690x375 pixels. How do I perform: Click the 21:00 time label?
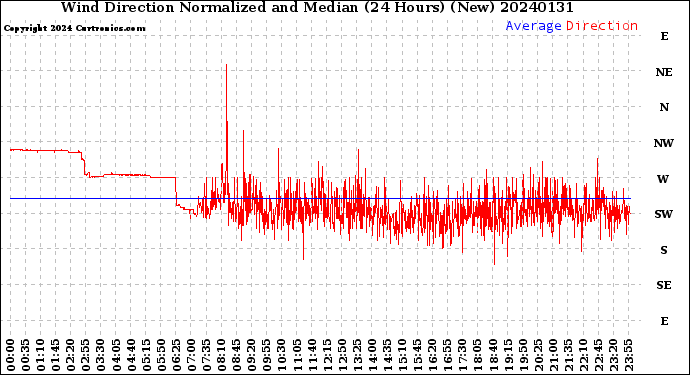[553, 355]
